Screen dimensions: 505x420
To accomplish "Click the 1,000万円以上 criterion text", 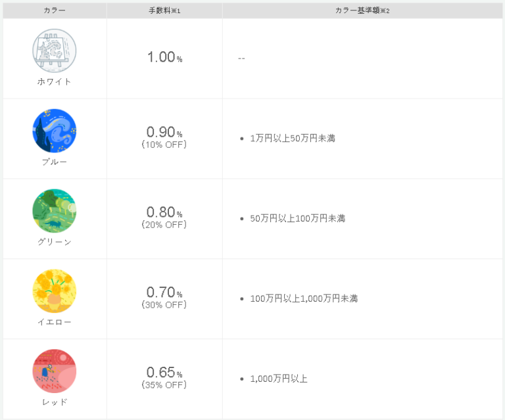I will click(279, 379).
